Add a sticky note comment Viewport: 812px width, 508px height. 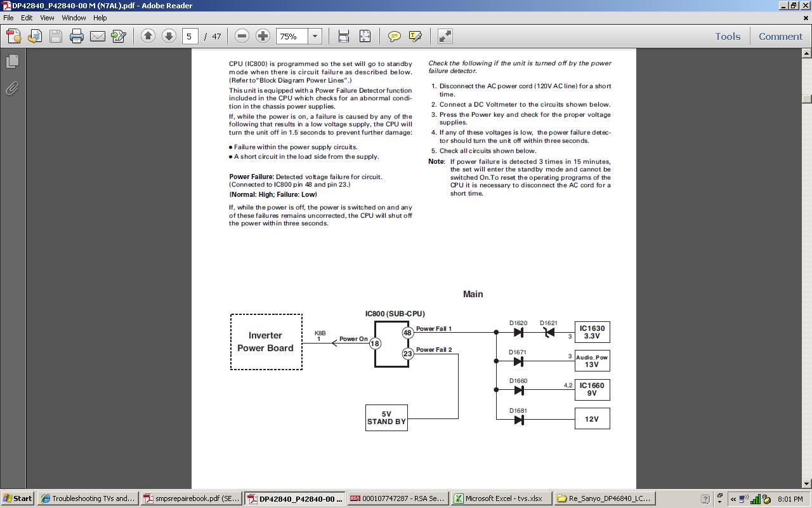(x=395, y=36)
